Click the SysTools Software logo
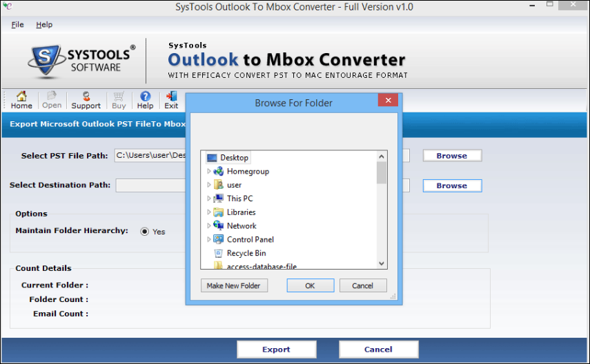Screen dimensions: 590x364 [x=81, y=61]
